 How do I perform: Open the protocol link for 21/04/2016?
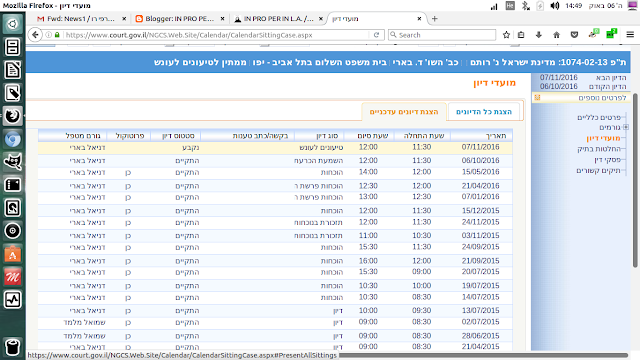128,186
